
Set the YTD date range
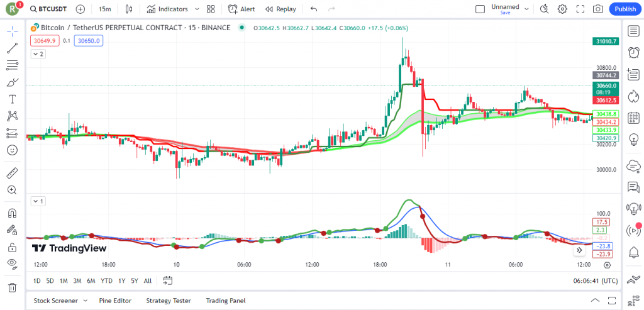[106, 281]
